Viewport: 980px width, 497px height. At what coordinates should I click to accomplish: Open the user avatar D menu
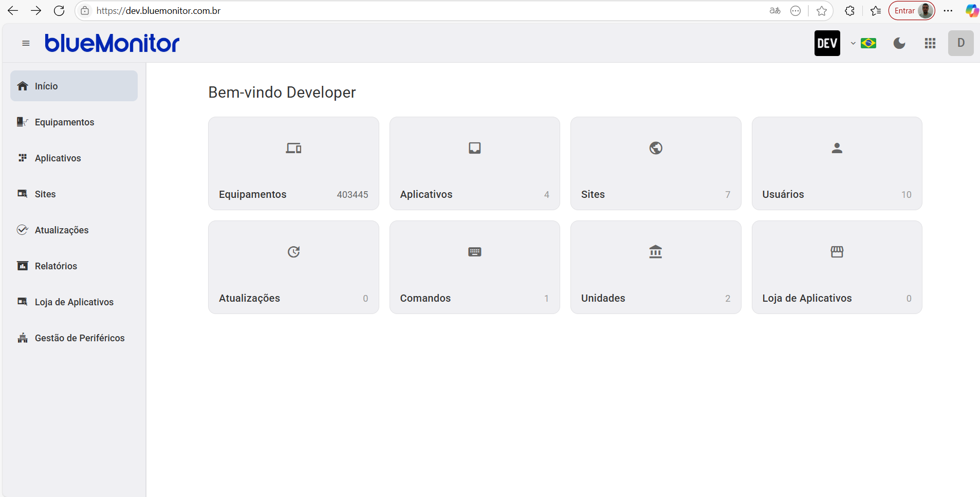(960, 43)
